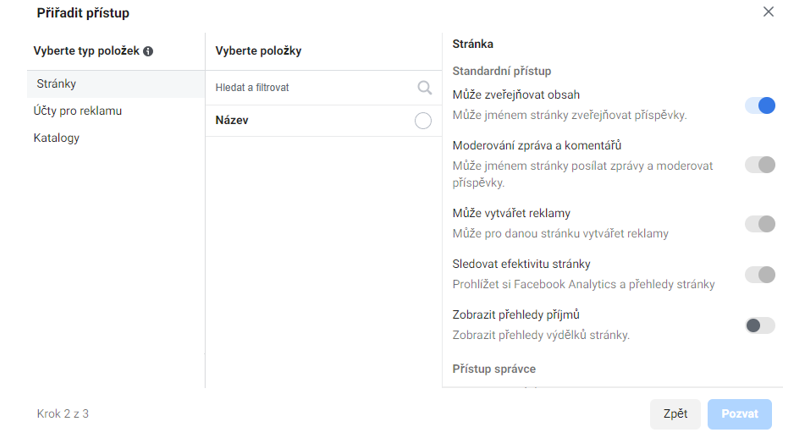
Task: Click the Pozvat button
Action: click(x=739, y=414)
